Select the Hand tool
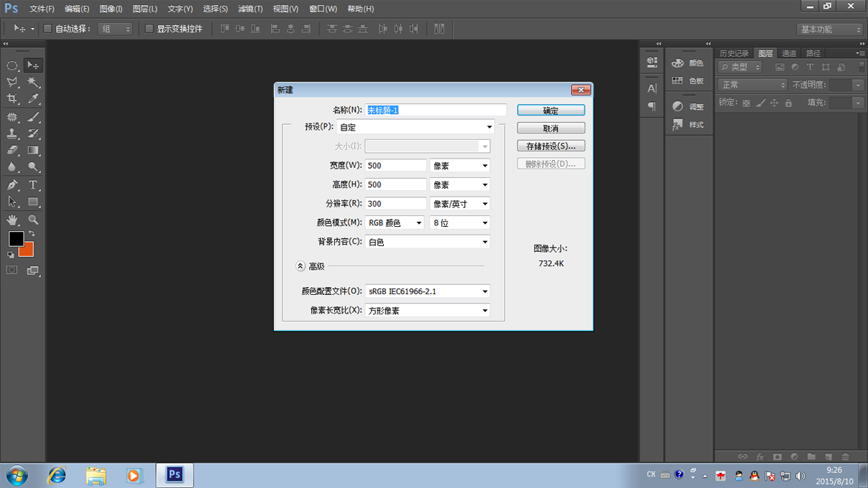 [12, 220]
